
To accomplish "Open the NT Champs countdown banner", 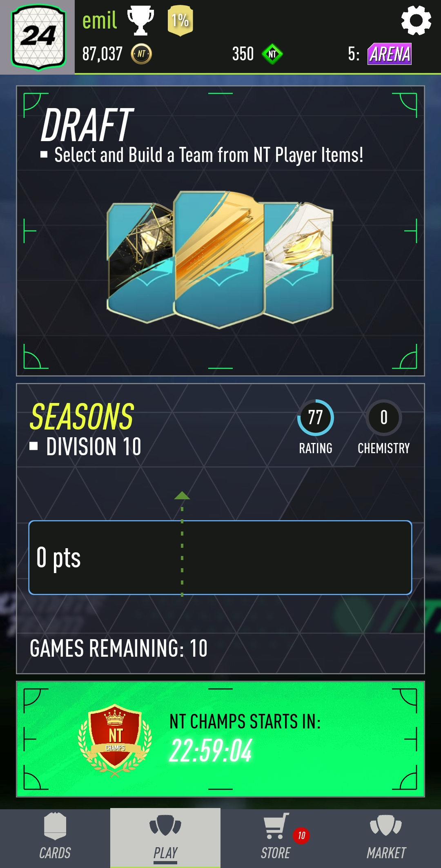I will click(220, 739).
